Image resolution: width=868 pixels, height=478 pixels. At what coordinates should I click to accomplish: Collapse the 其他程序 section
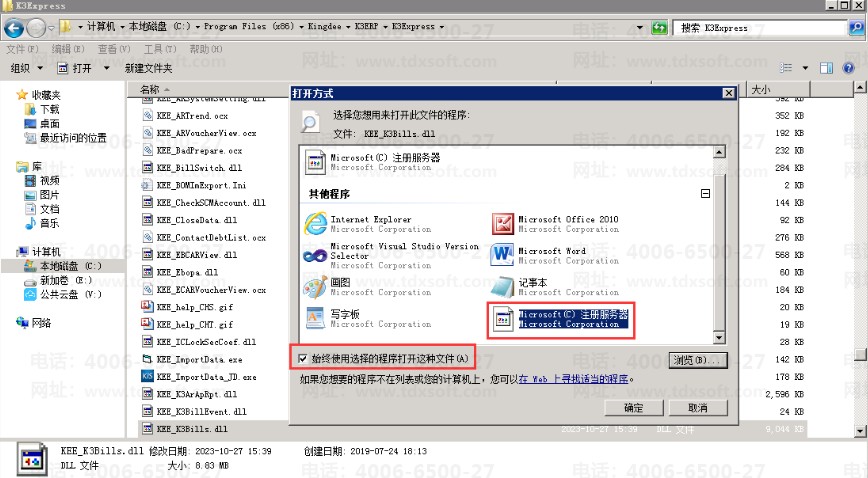(x=705, y=193)
